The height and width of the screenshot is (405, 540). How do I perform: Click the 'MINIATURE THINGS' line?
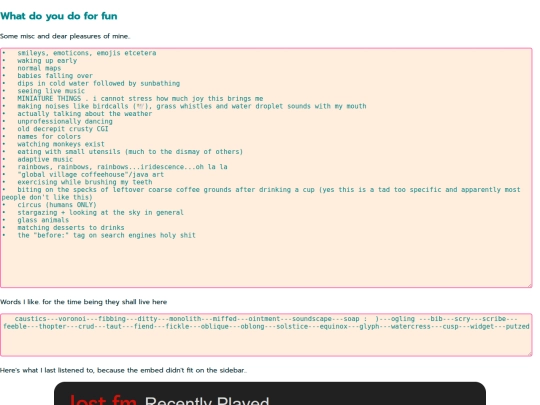click(140, 98)
